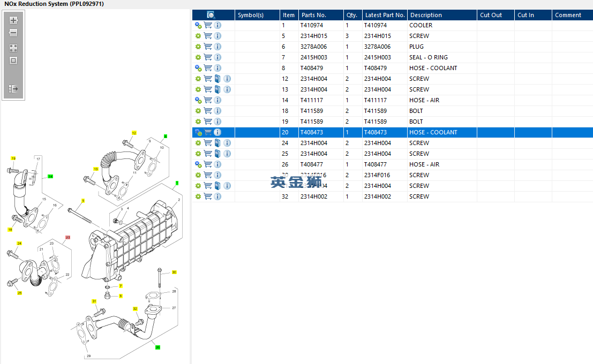Click gear icon for COOLER row

pos(198,25)
